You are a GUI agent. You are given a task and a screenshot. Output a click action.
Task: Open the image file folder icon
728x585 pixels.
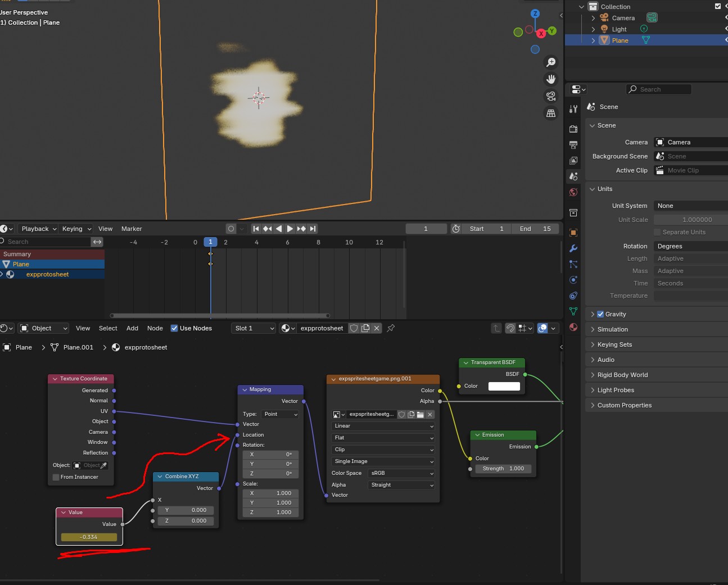(x=420, y=415)
